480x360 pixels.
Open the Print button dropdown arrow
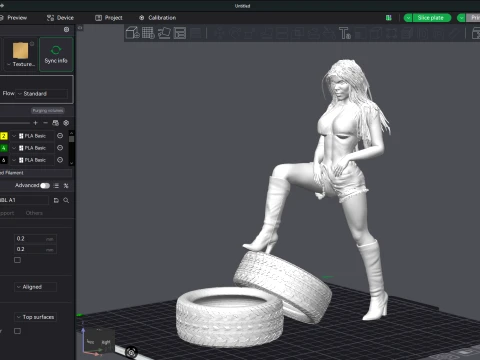(x=461, y=18)
